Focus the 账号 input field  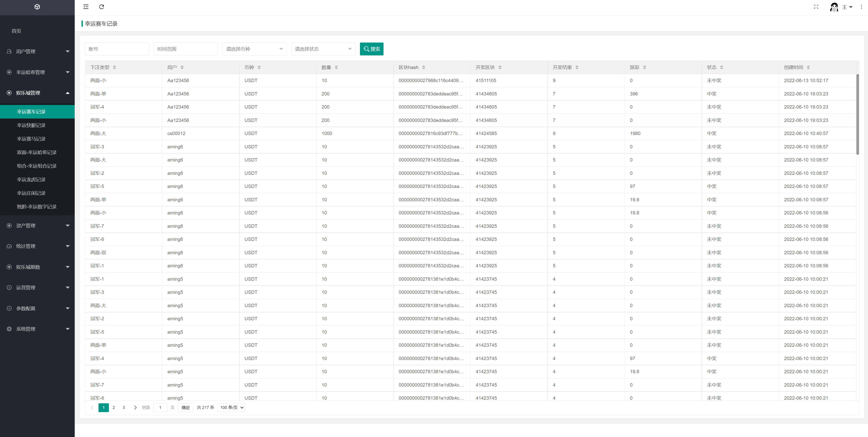point(117,49)
